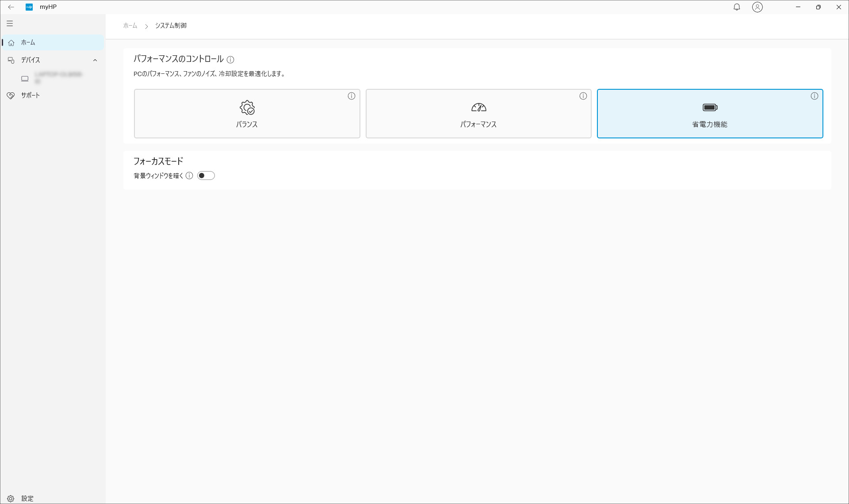Click the ホーム breadcrumb link
The height and width of the screenshot is (504, 849).
point(130,26)
